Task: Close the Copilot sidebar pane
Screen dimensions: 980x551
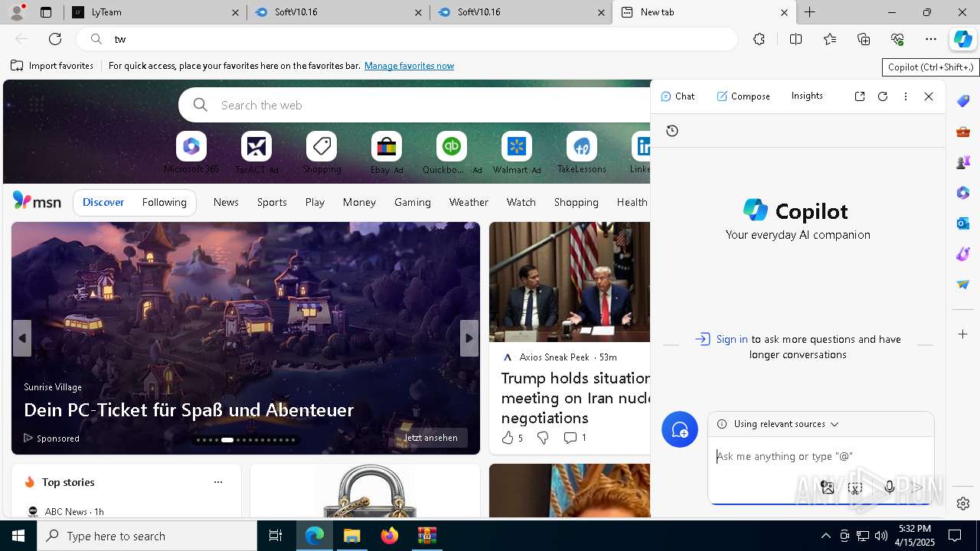Action: pyautogui.click(x=929, y=96)
